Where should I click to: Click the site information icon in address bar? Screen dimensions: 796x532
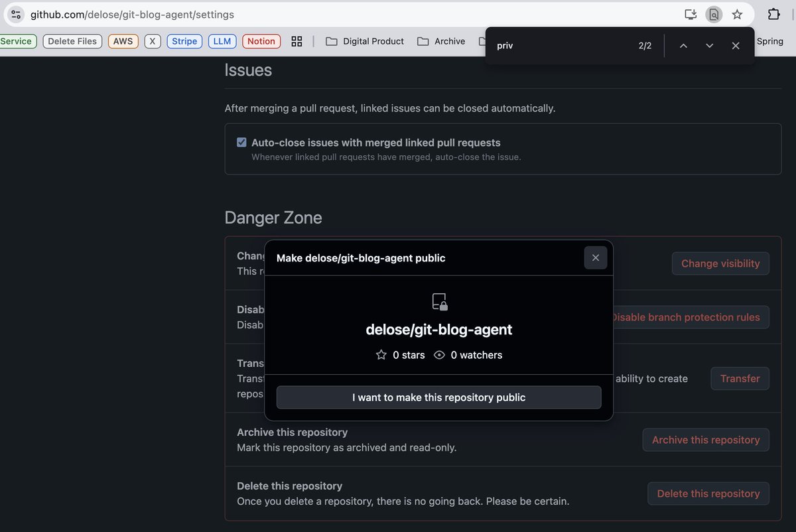16,14
